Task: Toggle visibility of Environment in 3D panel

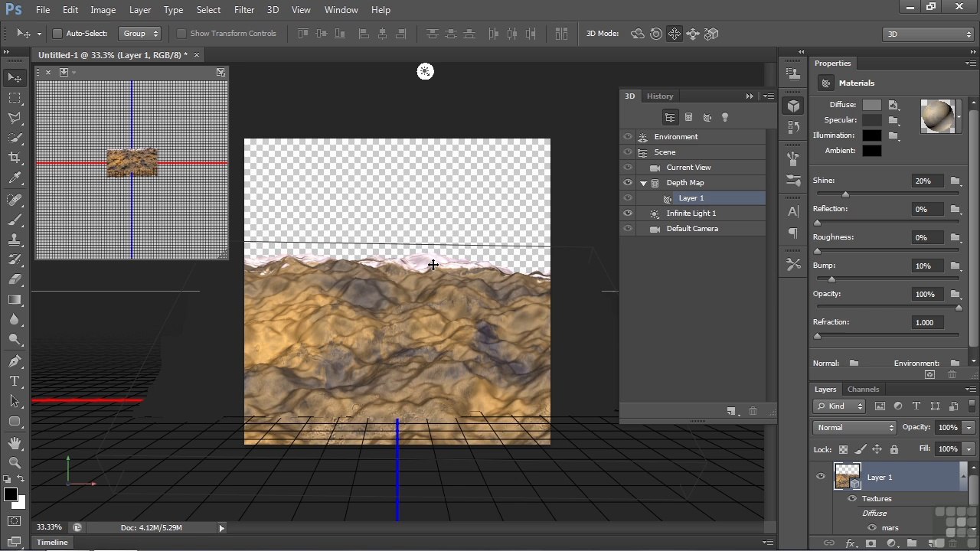Action: (x=628, y=136)
